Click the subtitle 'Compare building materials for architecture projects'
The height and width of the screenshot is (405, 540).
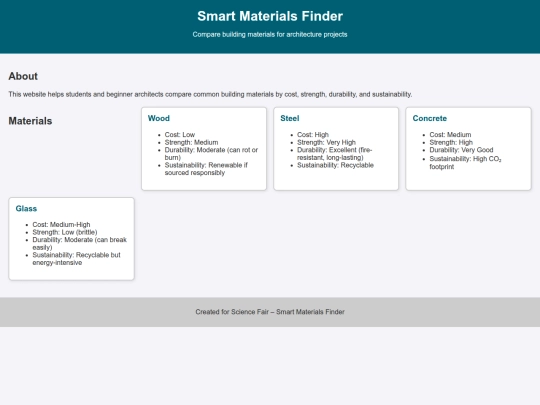tap(270, 34)
